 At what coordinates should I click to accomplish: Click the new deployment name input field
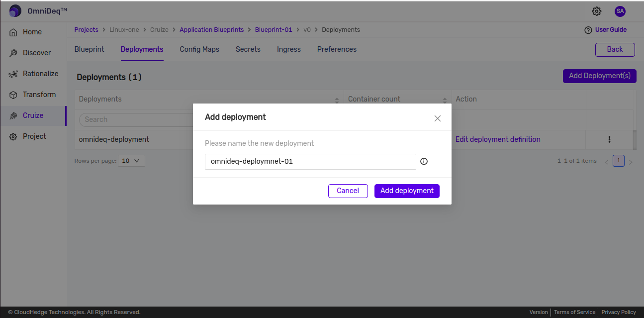[x=310, y=161]
